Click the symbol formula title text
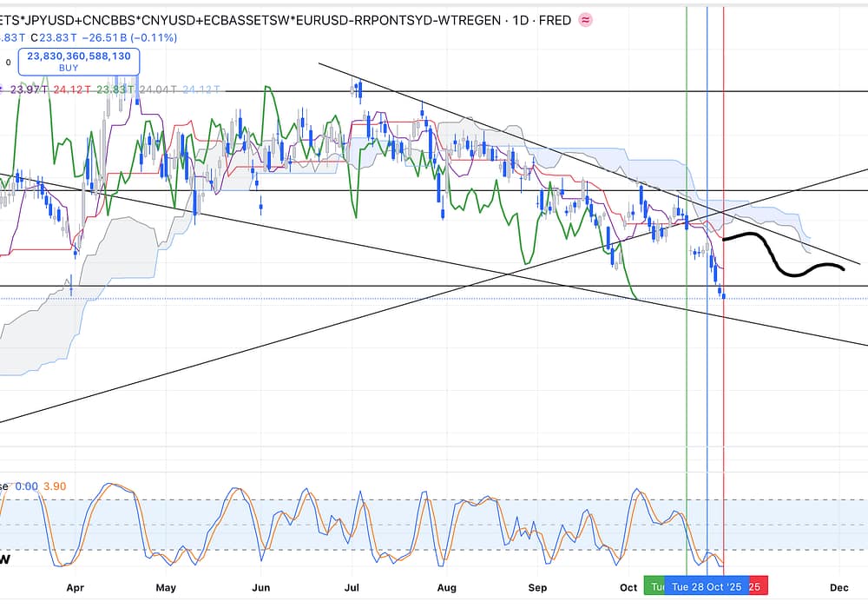Viewport: 868px width, 608px height. click(252, 19)
